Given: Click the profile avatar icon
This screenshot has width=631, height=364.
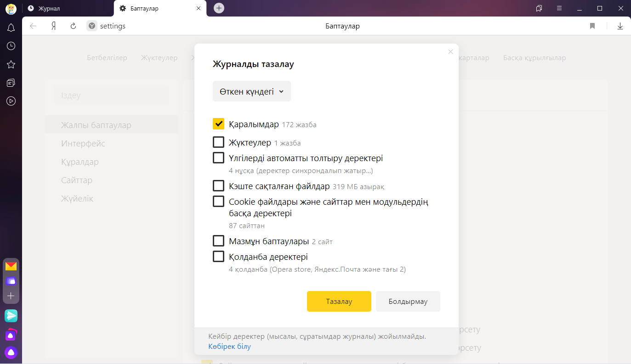Looking at the screenshot, I should click(x=11, y=8).
